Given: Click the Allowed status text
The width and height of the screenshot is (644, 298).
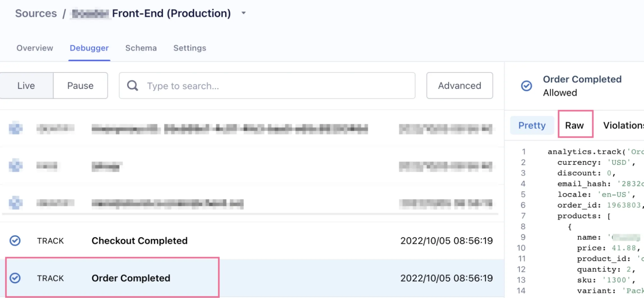Looking at the screenshot, I should 560,93.
